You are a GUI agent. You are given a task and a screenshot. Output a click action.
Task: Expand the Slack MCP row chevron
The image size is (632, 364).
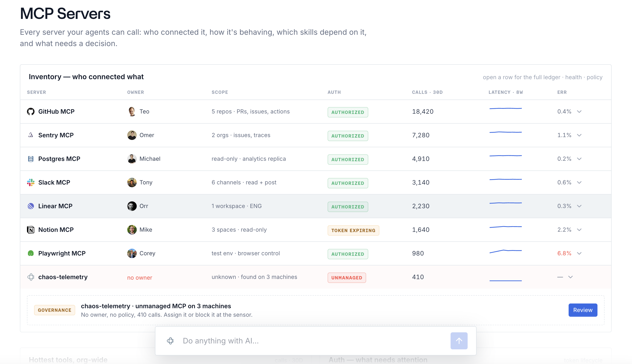(579, 182)
